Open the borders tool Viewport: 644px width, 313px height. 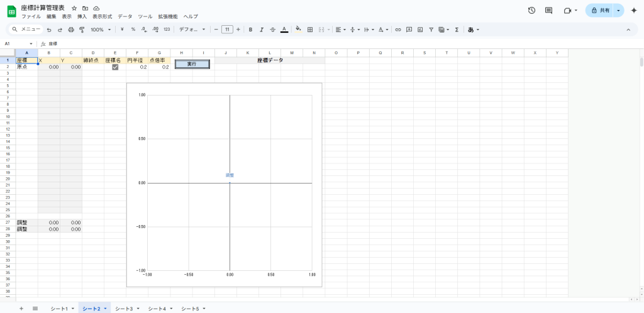pos(310,30)
